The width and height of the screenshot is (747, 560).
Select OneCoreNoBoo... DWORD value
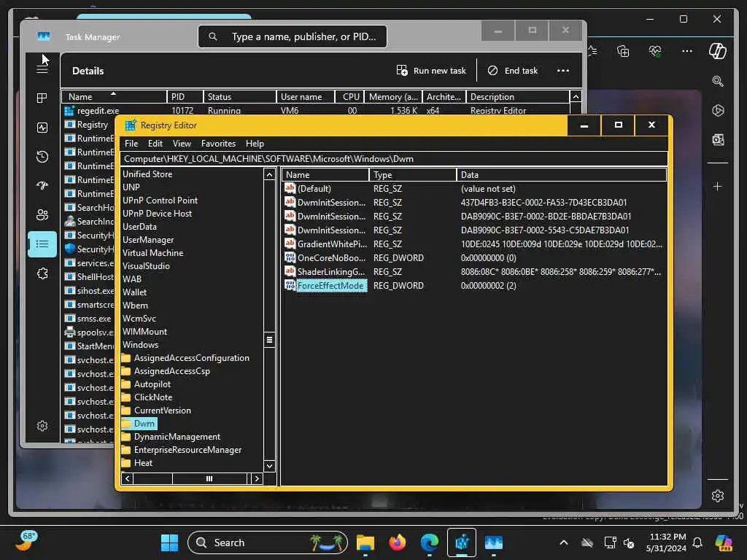(x=325, y=258)
